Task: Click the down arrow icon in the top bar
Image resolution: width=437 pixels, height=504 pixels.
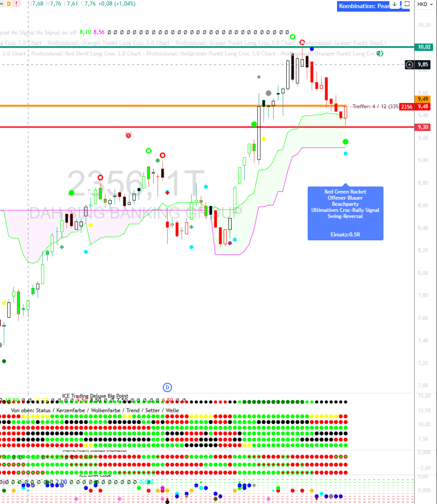Action: tap(395, 5)
